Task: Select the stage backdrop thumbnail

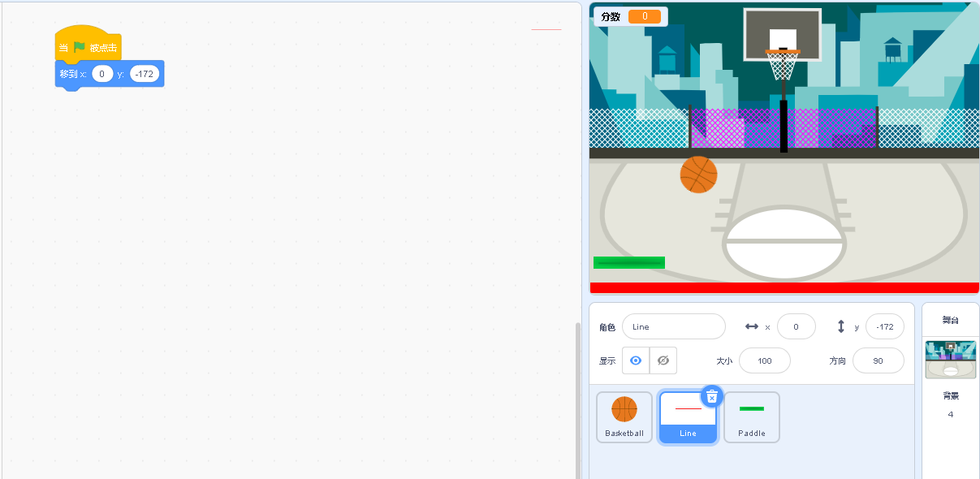Action: click(951, 360)
